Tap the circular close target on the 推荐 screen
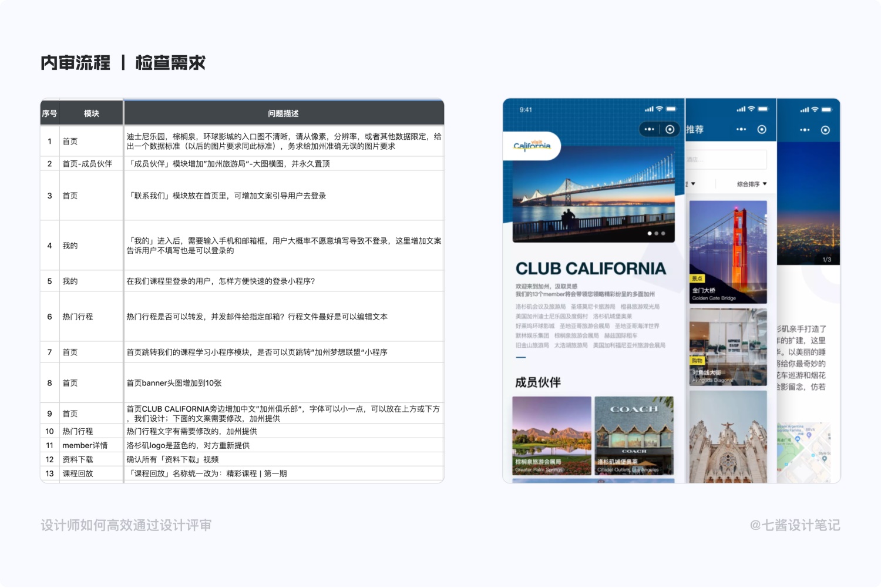The image size is (881, 588). (762, 129)
